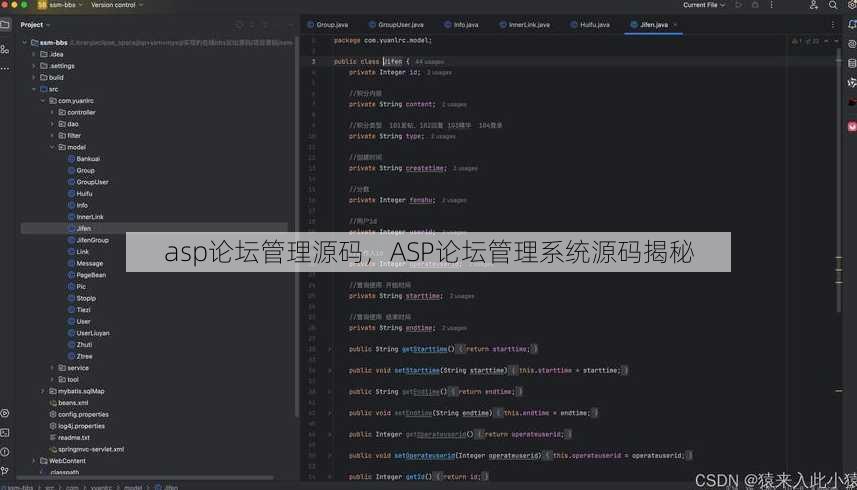The width and height of the screenshot is (857, 490).
Task: Open the Notifications bell on right strip
Action: (852, 25)
